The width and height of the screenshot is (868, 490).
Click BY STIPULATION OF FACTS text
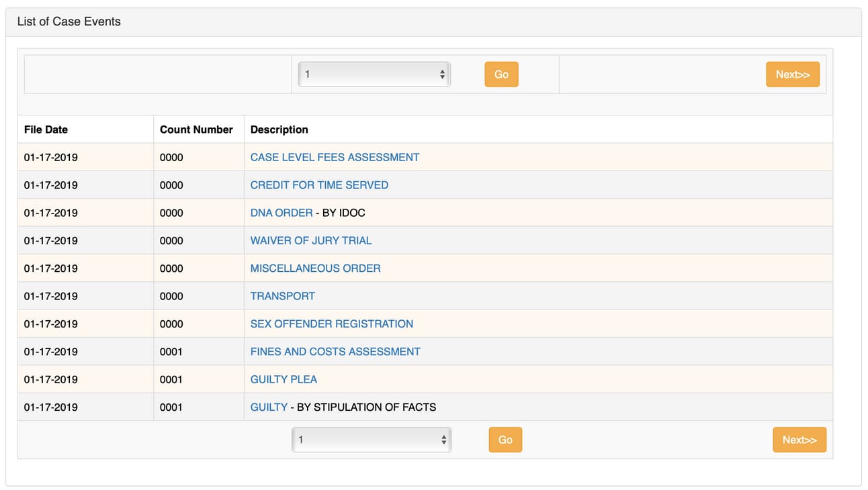[366, 407]
